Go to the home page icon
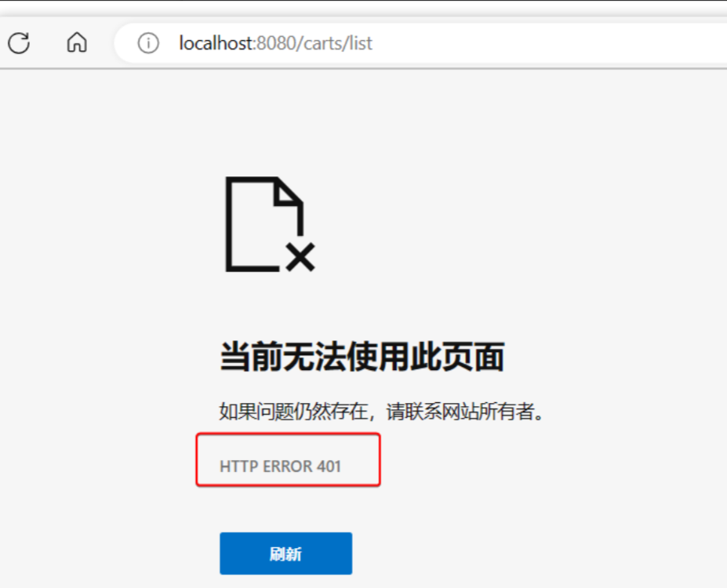The width and height of the screenshot is (727, 588). tap(77, 42)
